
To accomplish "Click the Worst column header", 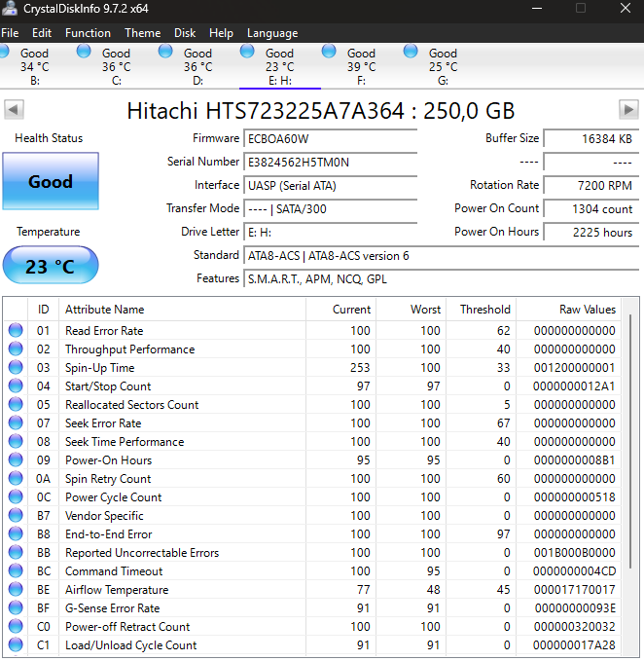I will point(411,310).
